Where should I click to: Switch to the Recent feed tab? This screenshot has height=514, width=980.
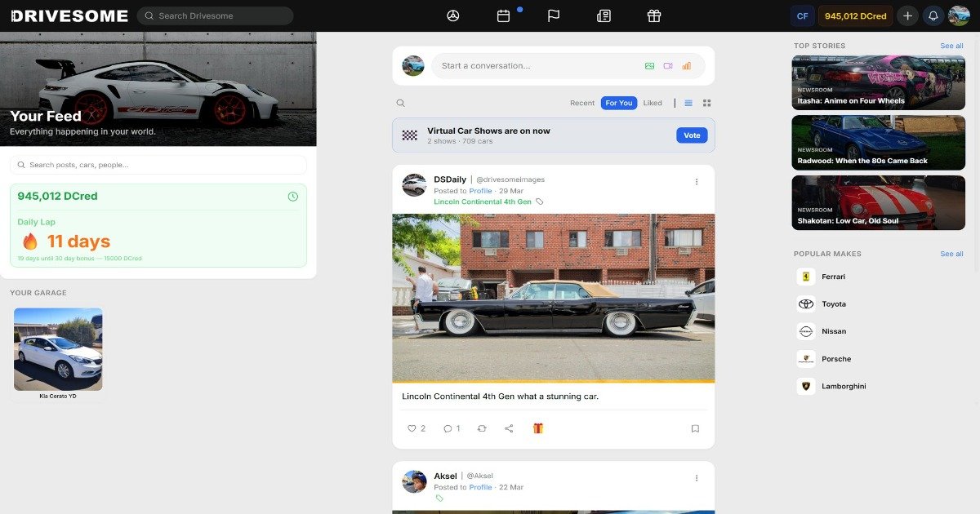[x=582, y=103]
